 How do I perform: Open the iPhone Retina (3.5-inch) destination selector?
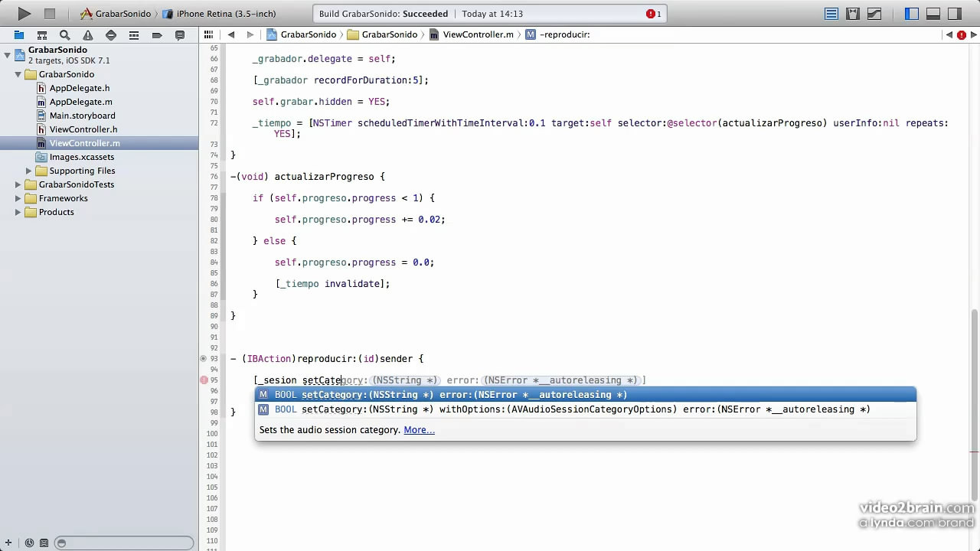tap(219, 14)
